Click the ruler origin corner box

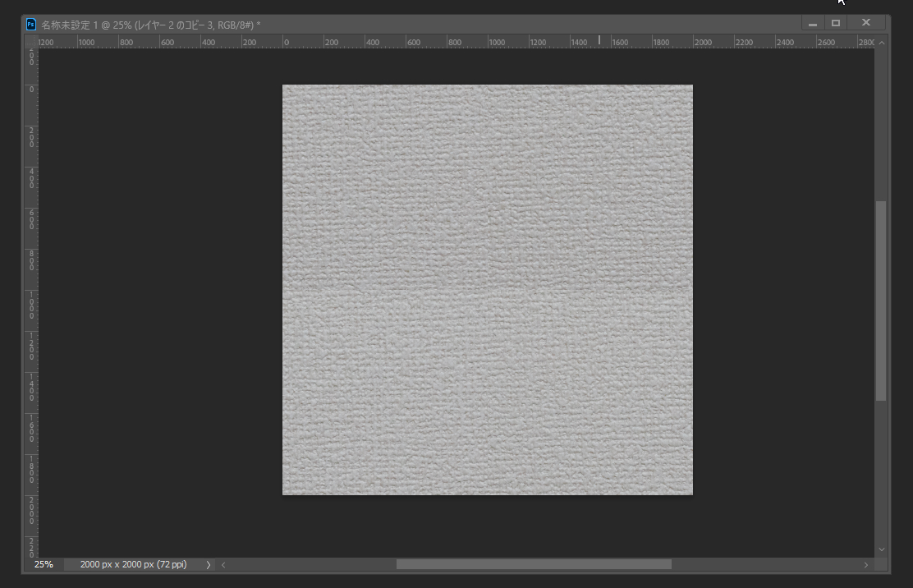(x=30, y=42)
